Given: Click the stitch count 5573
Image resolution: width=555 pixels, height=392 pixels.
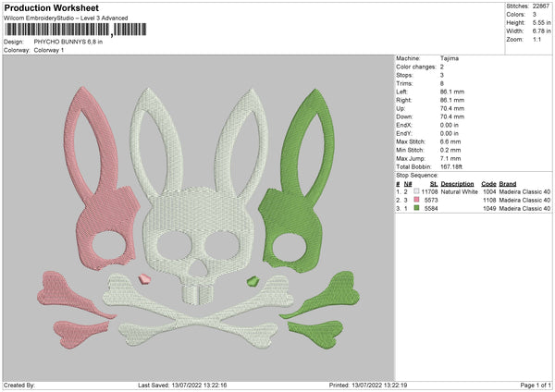Looking at the screenshot, I should pyautogui.click(x=431, y=201).
